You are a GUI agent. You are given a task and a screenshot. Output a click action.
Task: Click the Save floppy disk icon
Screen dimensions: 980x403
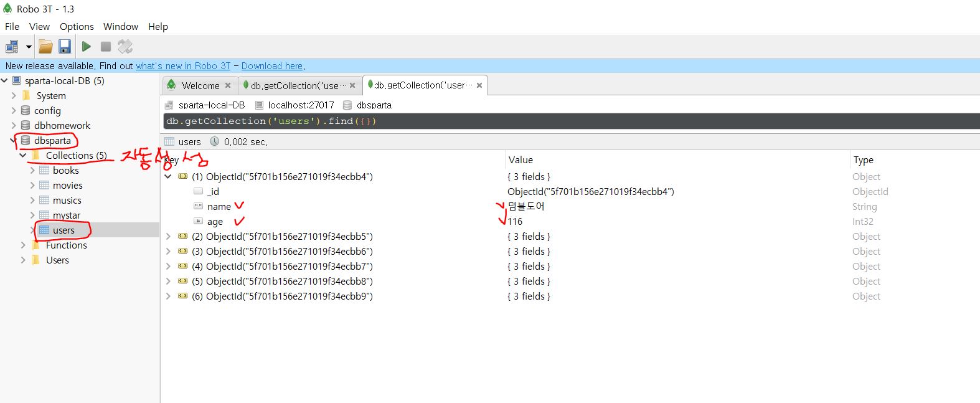(65, 47)
